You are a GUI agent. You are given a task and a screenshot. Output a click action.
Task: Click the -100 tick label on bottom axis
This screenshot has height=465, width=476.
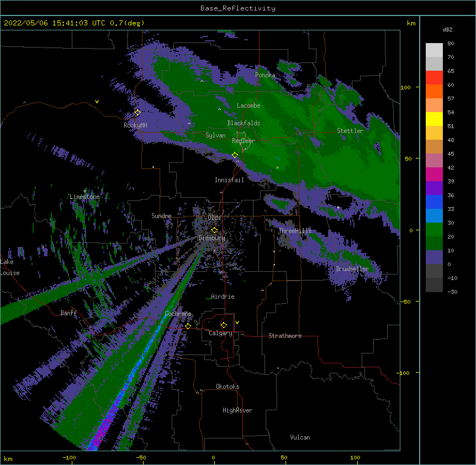click(x=69, y=457)
